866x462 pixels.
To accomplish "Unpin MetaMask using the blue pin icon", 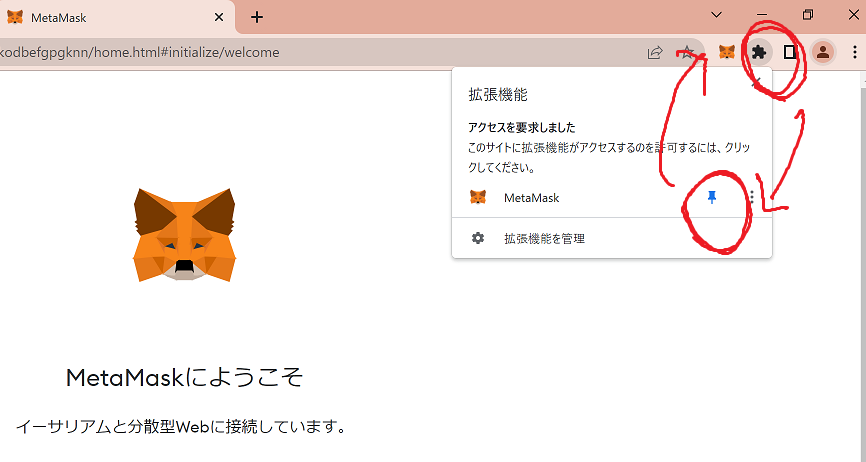I will 712,197.
